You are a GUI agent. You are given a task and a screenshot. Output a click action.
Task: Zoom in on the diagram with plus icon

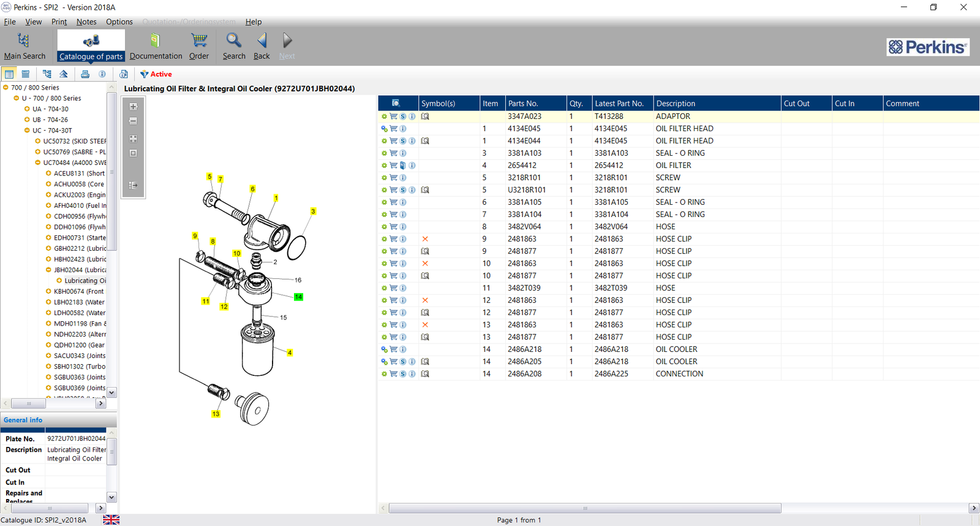coord(133,107)
